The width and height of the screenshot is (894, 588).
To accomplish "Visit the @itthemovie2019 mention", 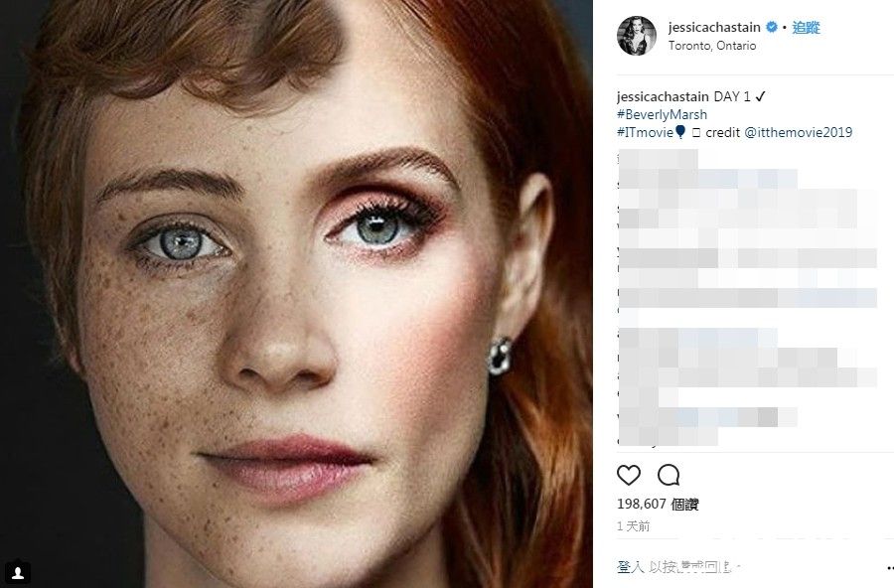I will [x=798, y=132].
